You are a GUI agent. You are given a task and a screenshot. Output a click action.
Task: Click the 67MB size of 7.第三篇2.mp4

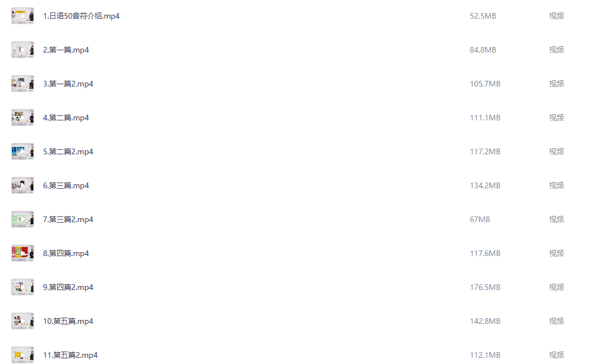pyautogui.click(x=480, y=219)
